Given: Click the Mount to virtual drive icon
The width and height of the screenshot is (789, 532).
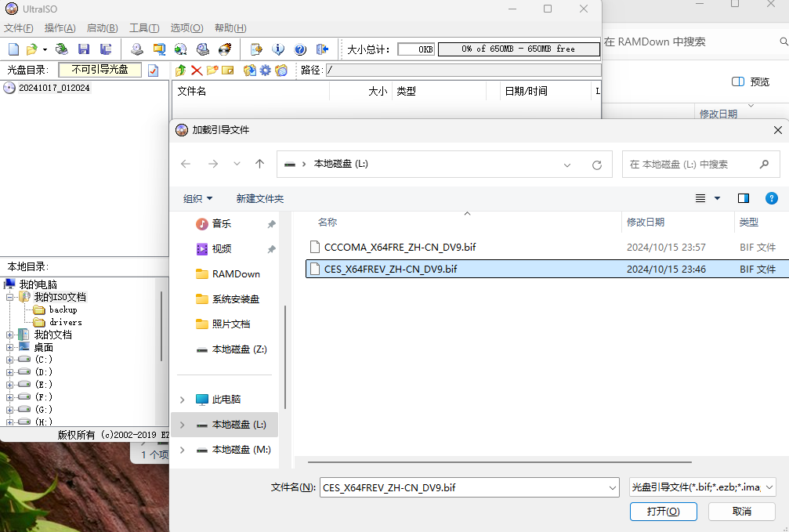Looking at the screenshot, I should coord(203,49).
